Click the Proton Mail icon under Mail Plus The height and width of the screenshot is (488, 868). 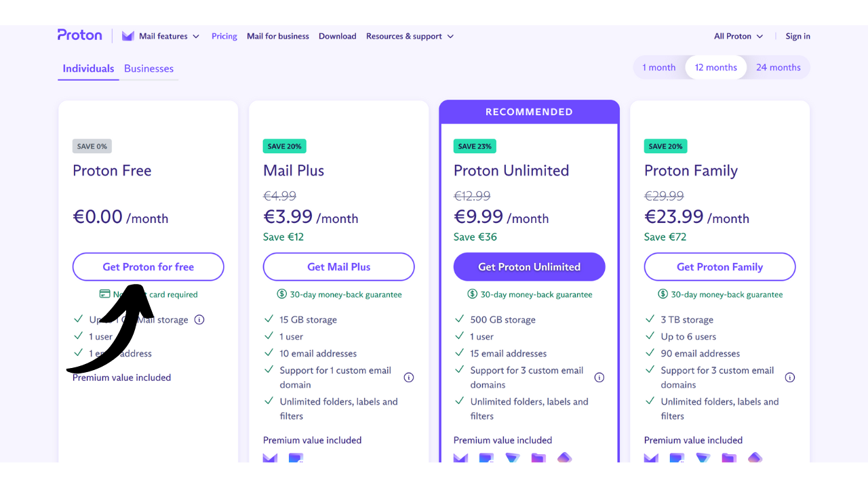pyautogui.click(x=270, y=465)
